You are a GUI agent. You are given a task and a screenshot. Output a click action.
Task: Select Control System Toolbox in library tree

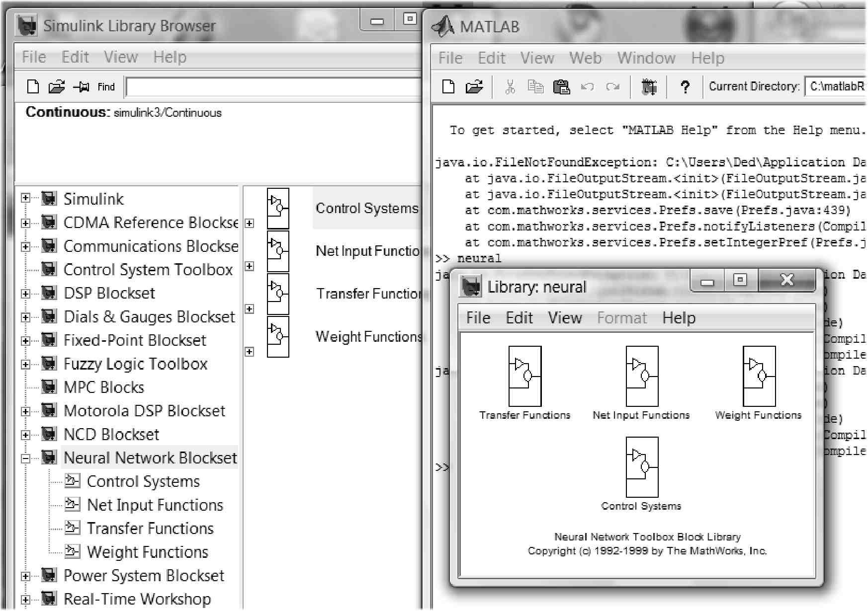[148, 270]
